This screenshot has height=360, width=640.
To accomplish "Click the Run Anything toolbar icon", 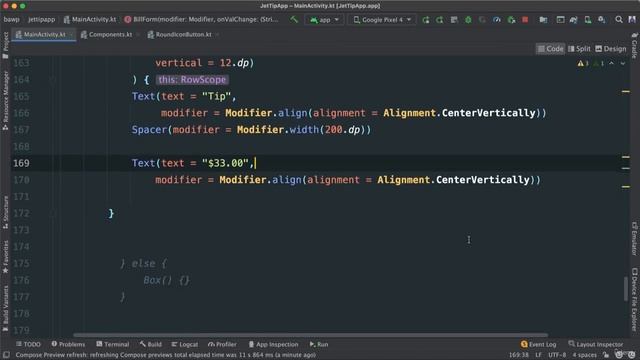I will [x=560, y=20].
